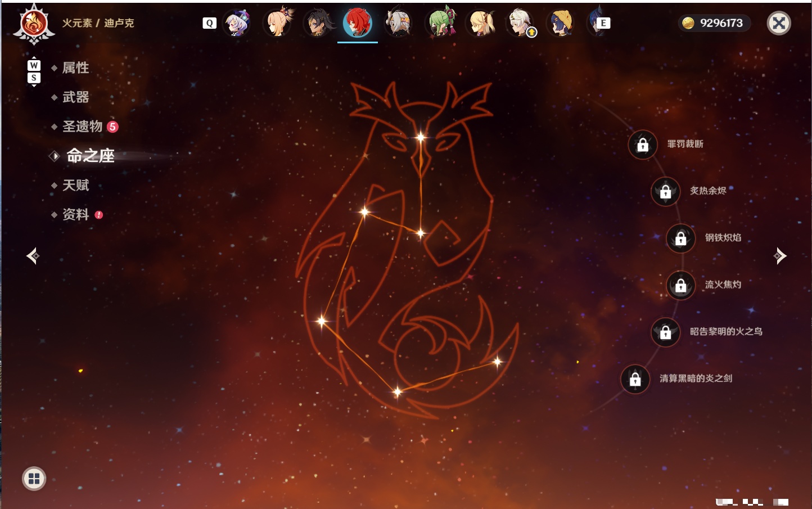The height and width of the screenshot is (509, 812).
Task: Click the Pyro element emblem in the header
Action: pos(34,24)
